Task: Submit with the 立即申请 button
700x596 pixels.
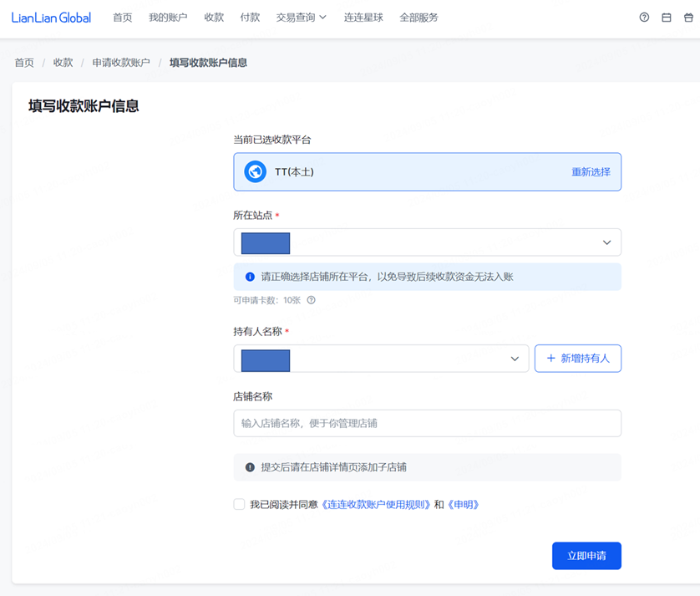Action: click(x=586, y=556)
